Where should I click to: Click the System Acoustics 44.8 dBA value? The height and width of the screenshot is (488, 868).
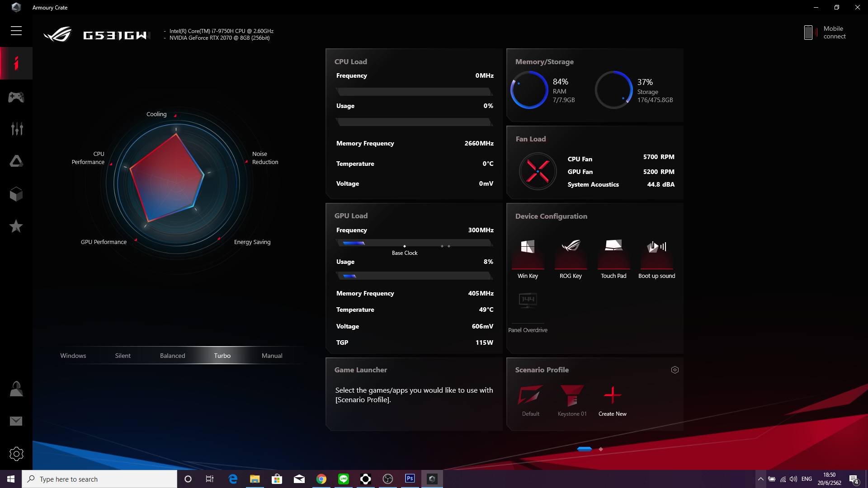click(660, 184)
